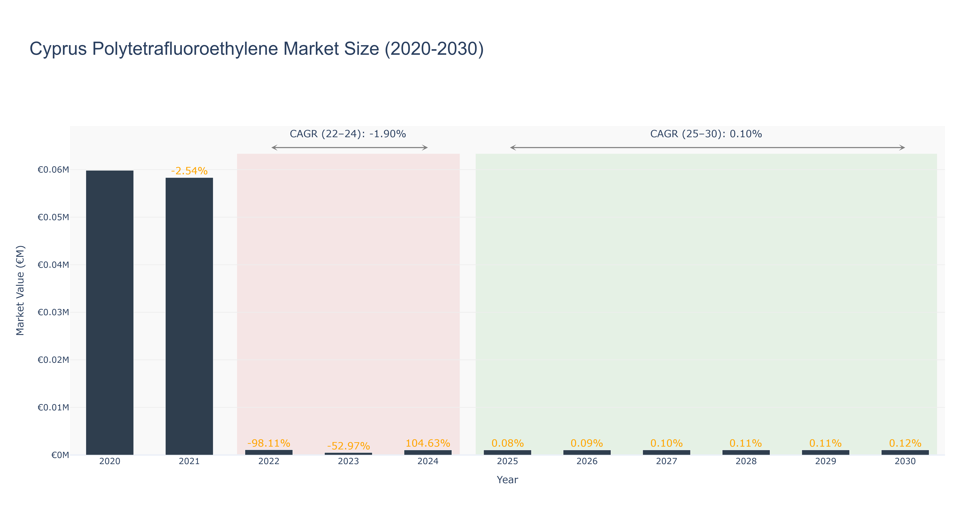Click the 0.10% growth label above 2027

(667, 443)
